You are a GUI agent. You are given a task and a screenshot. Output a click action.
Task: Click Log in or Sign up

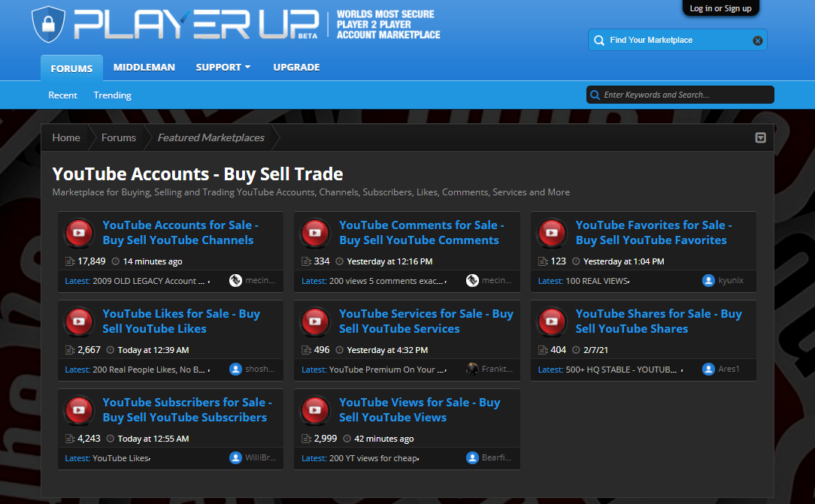[720, 8]
